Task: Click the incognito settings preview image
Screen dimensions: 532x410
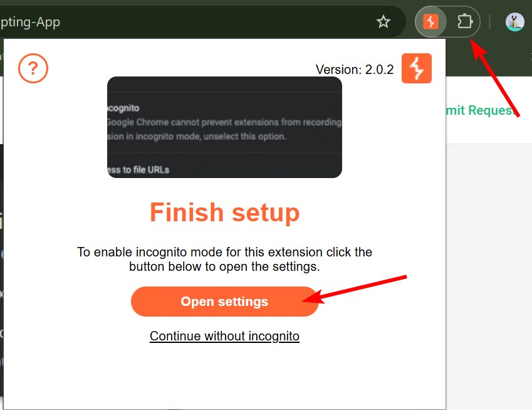Action: pyautogui.click(x=224, y=127)
